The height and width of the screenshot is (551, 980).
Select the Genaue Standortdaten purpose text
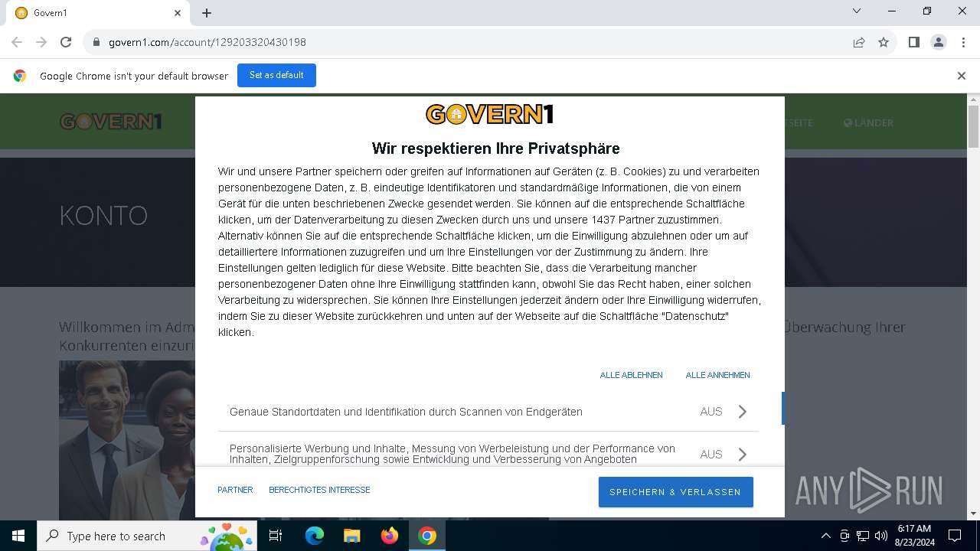coord(406,412)
